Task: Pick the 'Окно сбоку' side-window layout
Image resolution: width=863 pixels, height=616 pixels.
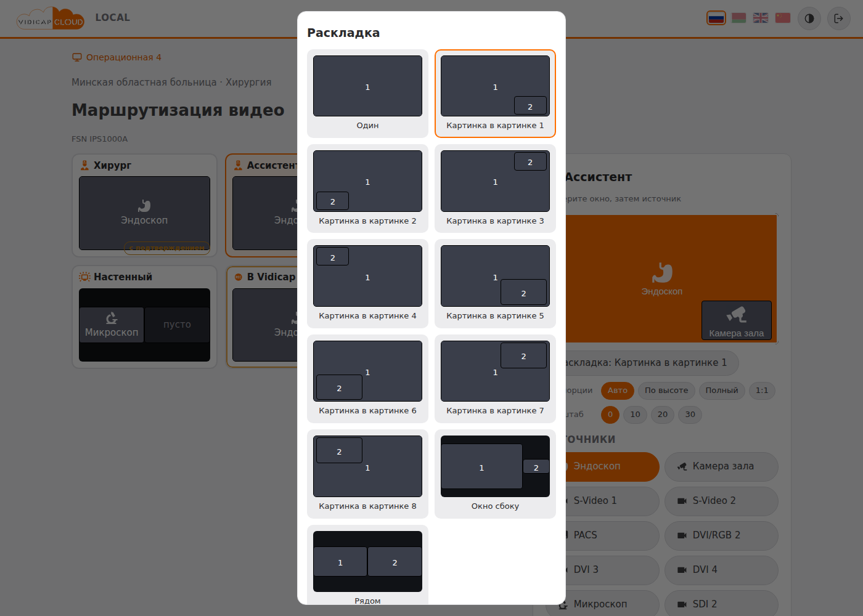Action: [x=495, y=474]
